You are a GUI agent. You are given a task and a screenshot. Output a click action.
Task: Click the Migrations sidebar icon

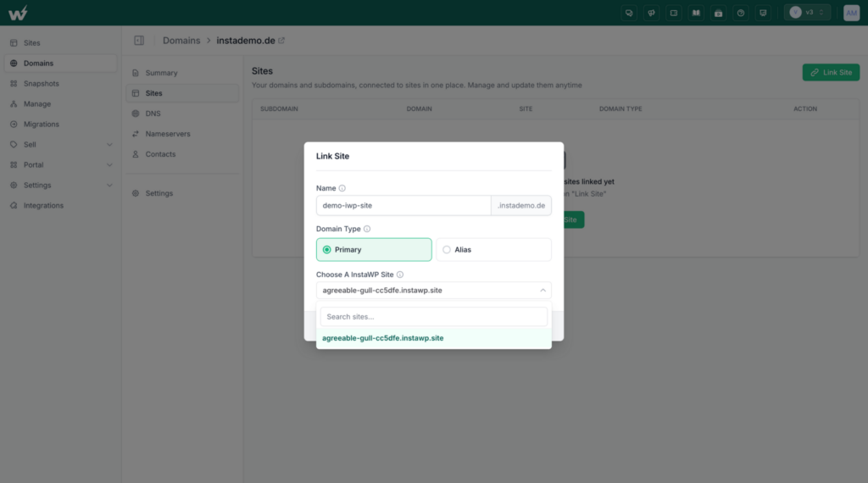[x=14, y=124]
